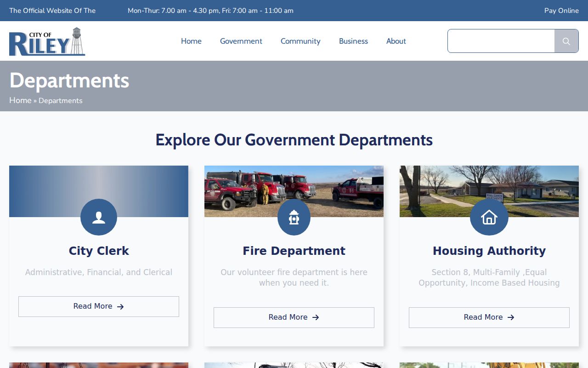
Task: Click 'Administrative, Financial, and Clerical' description
Action: [99, 272]
